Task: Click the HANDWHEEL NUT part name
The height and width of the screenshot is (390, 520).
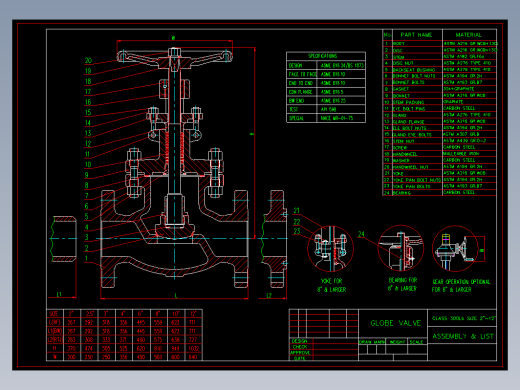Action: [x=410, y=167]
